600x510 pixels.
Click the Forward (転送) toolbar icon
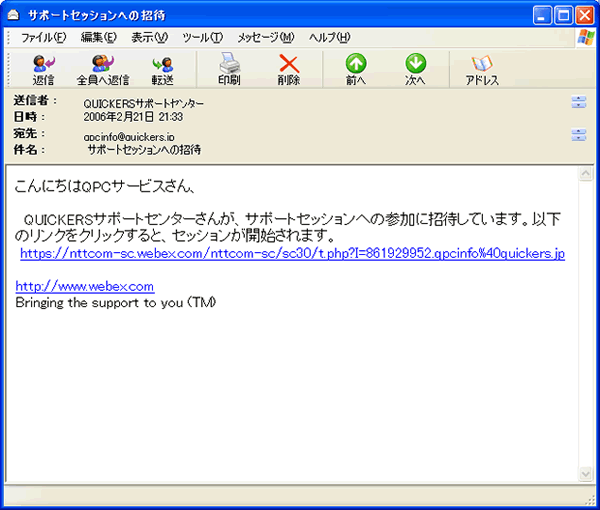163,70
